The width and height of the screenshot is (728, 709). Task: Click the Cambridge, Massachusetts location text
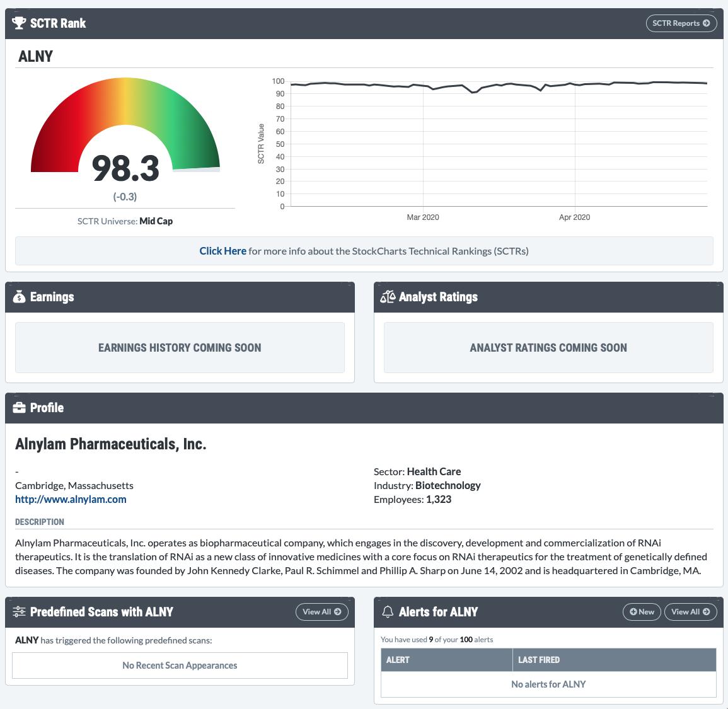click(74, 486)
